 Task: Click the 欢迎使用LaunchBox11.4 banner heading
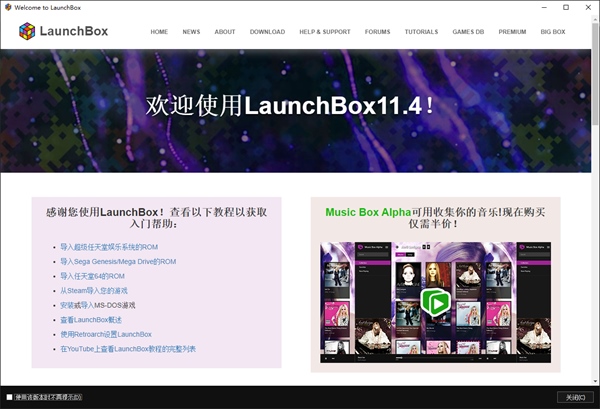pos(290,106)
